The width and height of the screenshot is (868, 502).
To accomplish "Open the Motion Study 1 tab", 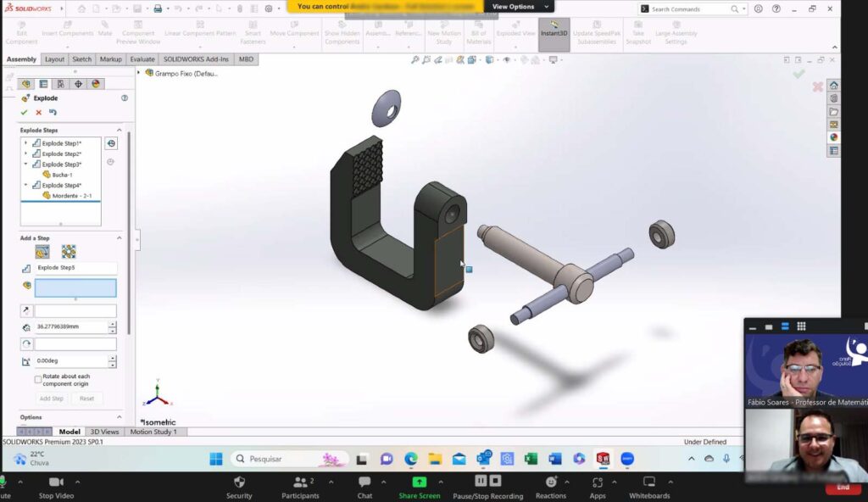I will coord(154,432).
